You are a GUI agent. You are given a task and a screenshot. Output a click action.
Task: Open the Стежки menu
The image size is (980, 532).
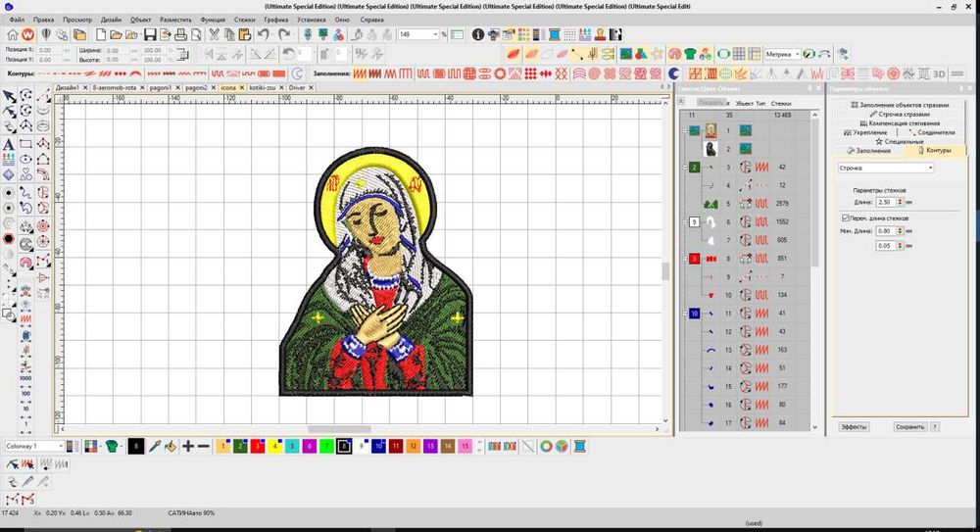(245, 19)
